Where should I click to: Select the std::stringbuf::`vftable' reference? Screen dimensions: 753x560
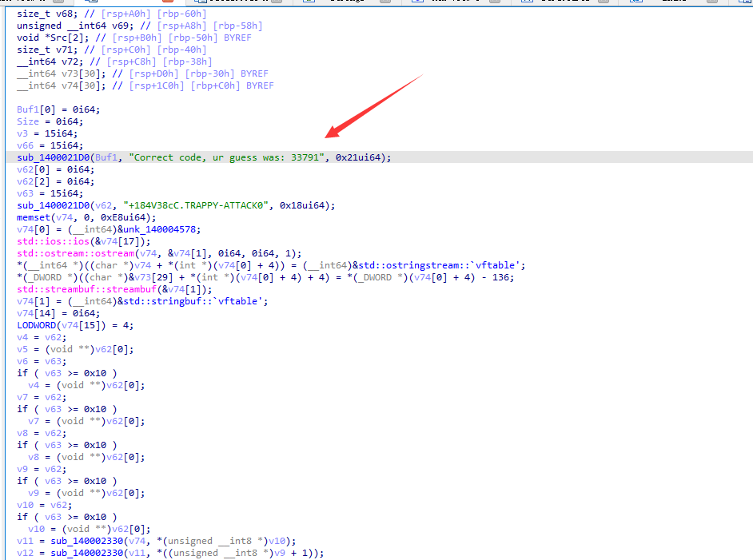click(184, 300)
